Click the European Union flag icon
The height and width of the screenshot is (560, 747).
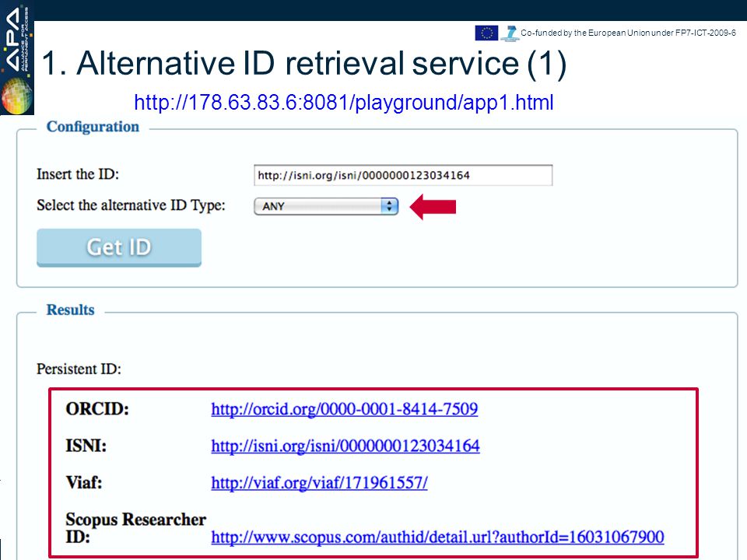[486, 33]
